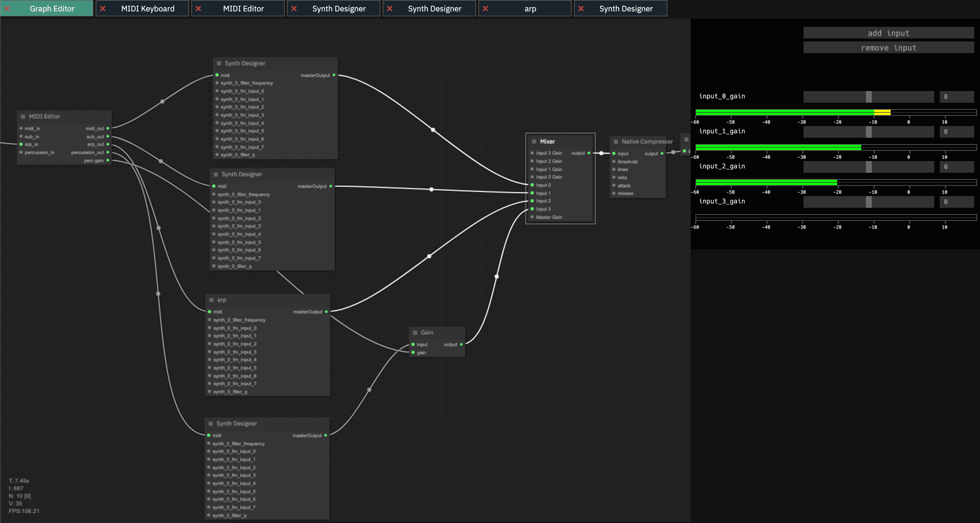Image resolution: width=980 pixels, height=523 pixels.
Task: Click the Mixer output port dot
Action: click(589, 153)
